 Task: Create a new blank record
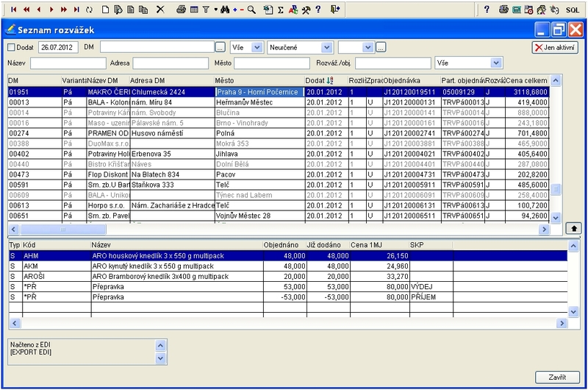(x=107, y=9)
